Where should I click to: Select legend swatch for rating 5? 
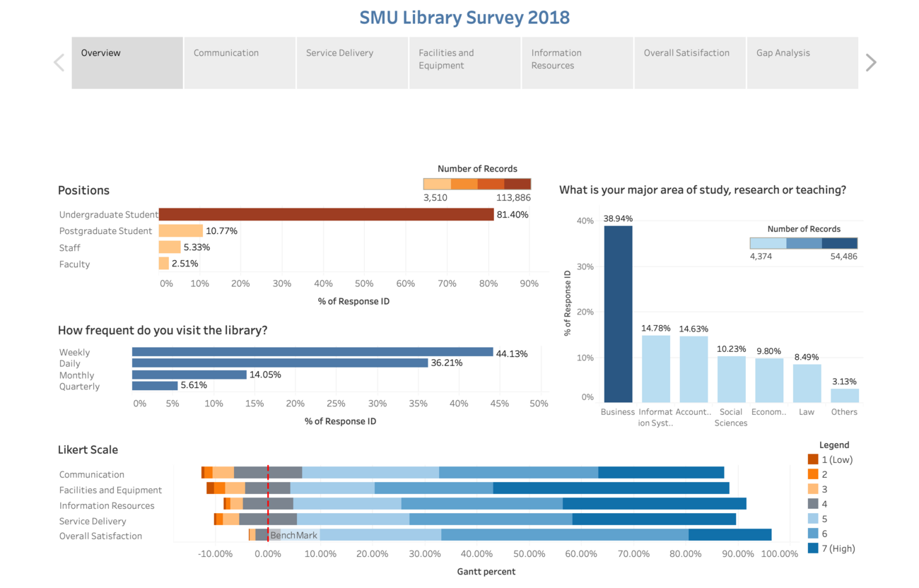coord(813,519)
